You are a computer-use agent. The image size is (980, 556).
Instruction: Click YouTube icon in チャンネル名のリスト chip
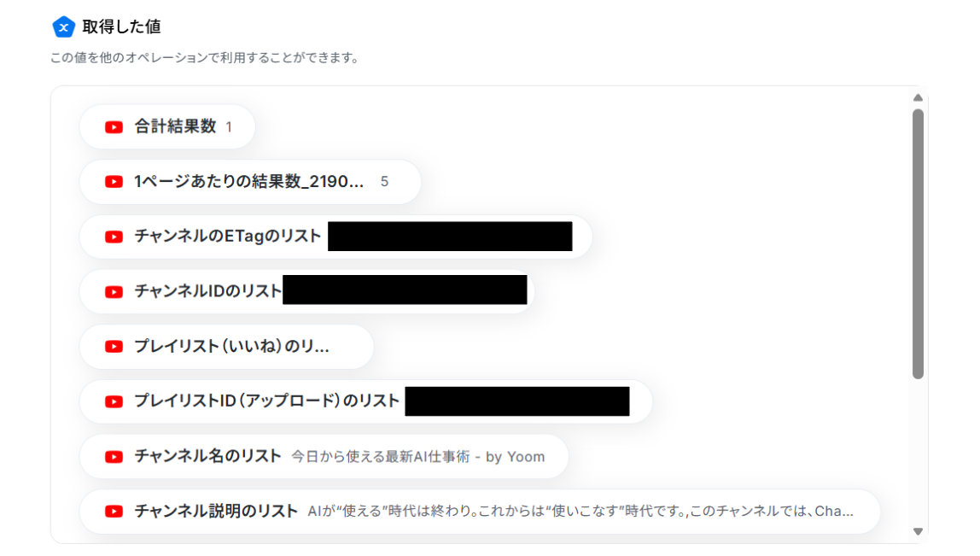[x=114, y=457]
